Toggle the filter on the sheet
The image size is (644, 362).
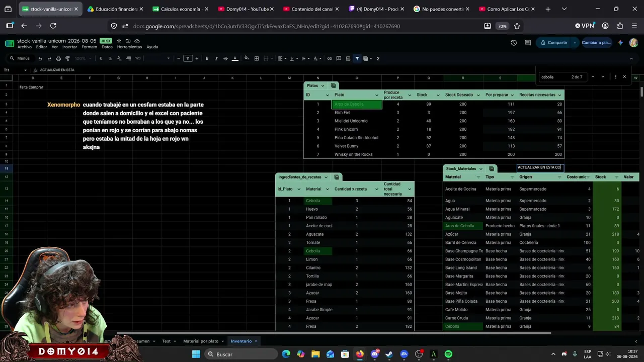coord(357,58)
